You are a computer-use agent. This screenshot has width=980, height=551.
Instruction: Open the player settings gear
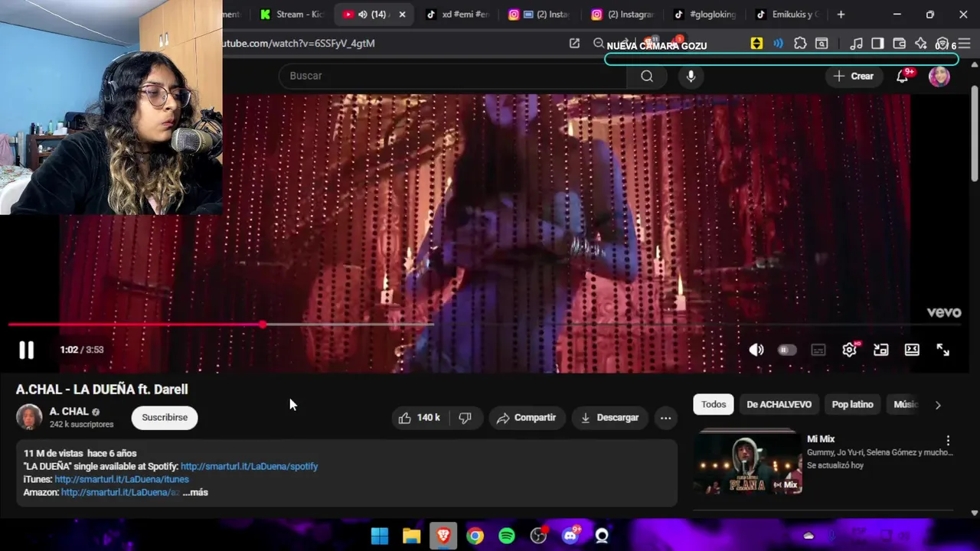[850, 350]
